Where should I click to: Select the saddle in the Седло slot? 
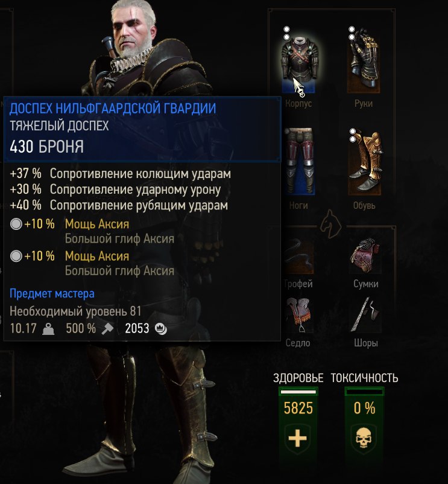click(x=298, y=315)
